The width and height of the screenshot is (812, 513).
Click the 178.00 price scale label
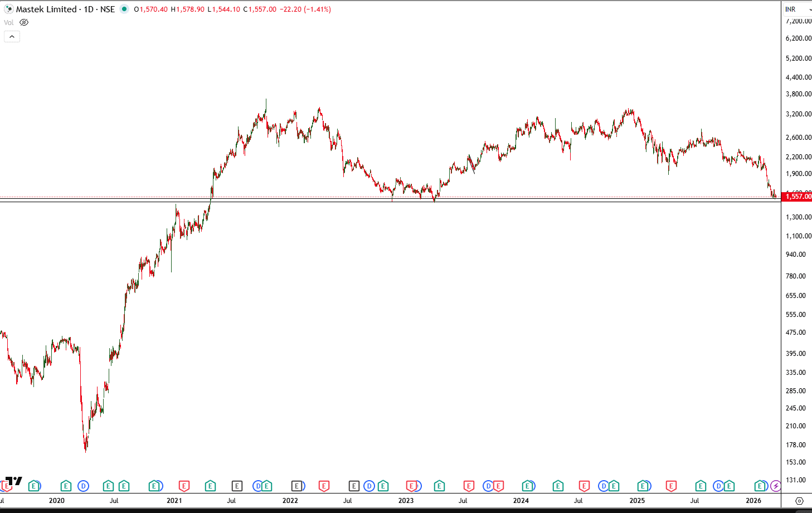coord(796,444)
